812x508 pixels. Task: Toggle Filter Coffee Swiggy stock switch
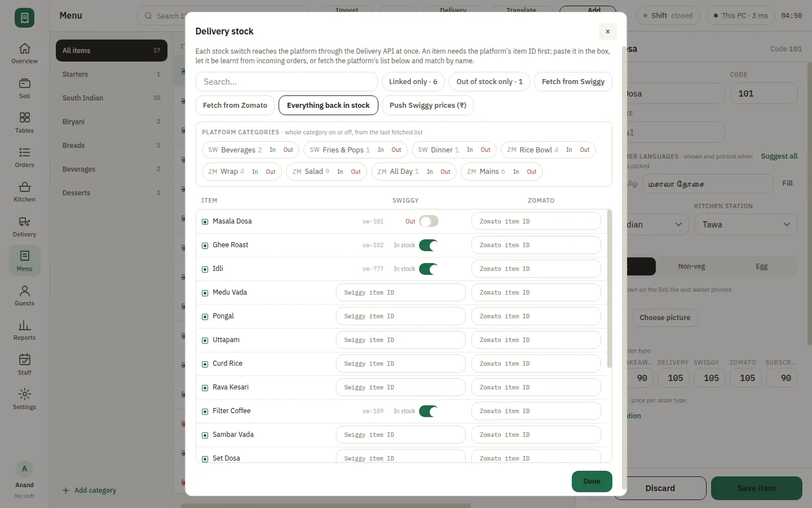pyautogui.click(x=429, y=411)
